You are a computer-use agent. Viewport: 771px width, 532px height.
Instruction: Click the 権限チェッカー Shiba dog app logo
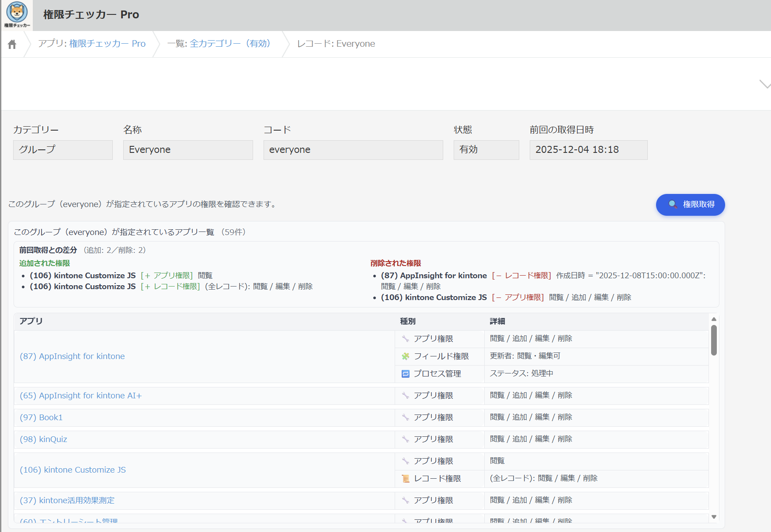[x=17, y=15]
